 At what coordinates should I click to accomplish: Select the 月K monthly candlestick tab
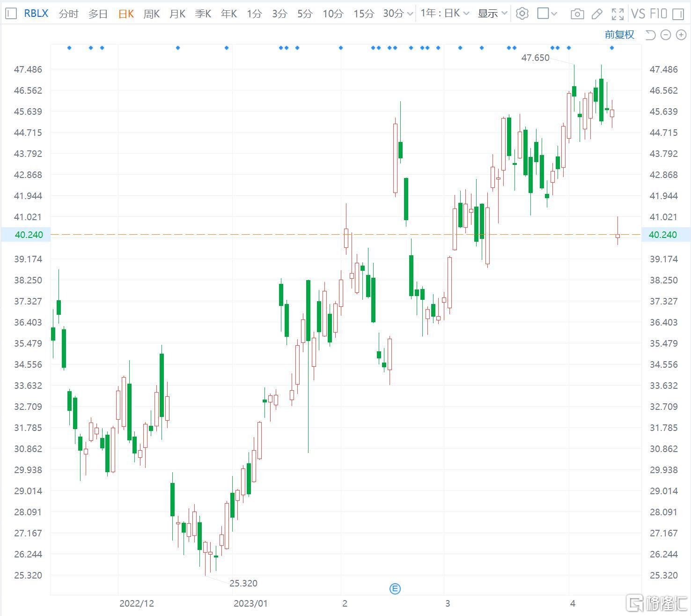click(177, 14)
